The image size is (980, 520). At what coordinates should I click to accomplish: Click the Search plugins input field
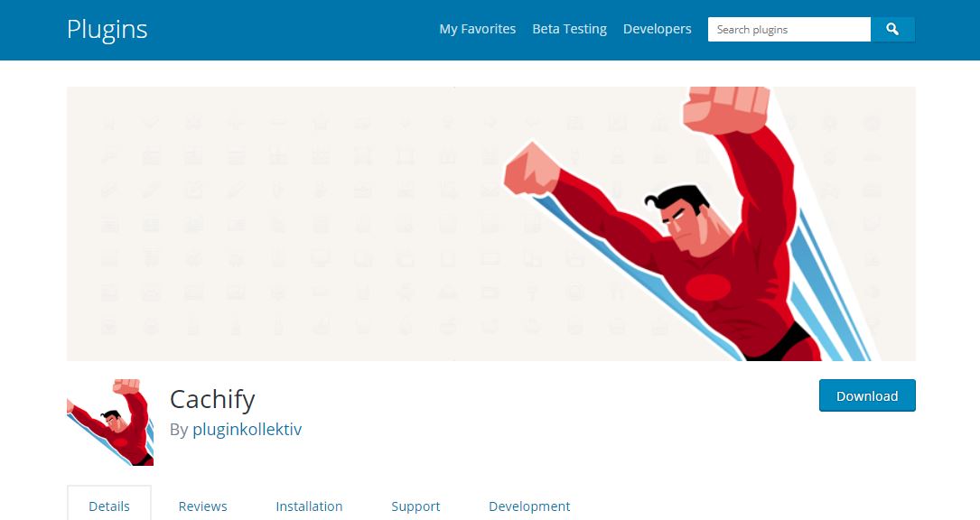789,30
